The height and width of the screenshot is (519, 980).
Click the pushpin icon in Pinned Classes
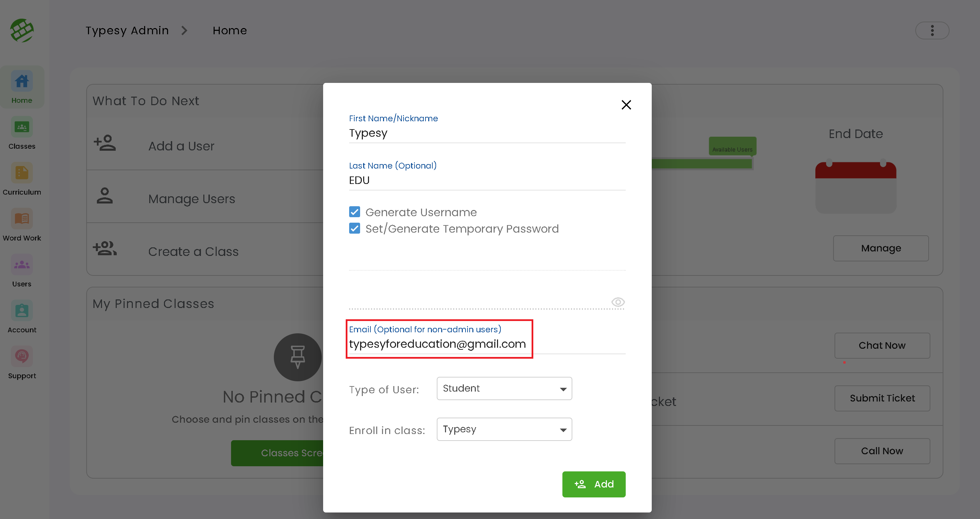point(297,357)
